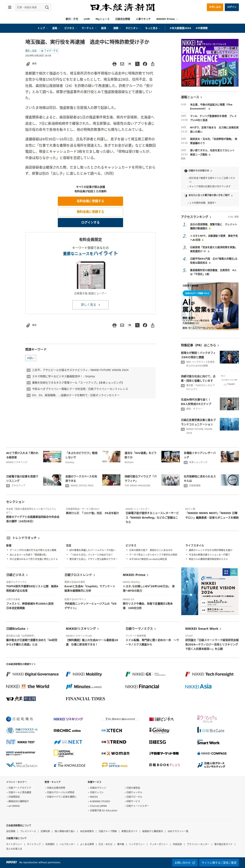Screen dimensions: 245x868
Task: Open the 速報ニュース section heading
Action: click(191, 97)
